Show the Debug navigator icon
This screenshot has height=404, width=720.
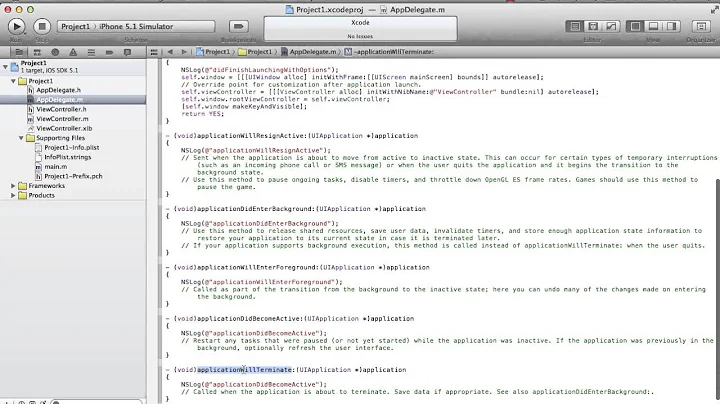pyautogui.click(x=91, y=52)
